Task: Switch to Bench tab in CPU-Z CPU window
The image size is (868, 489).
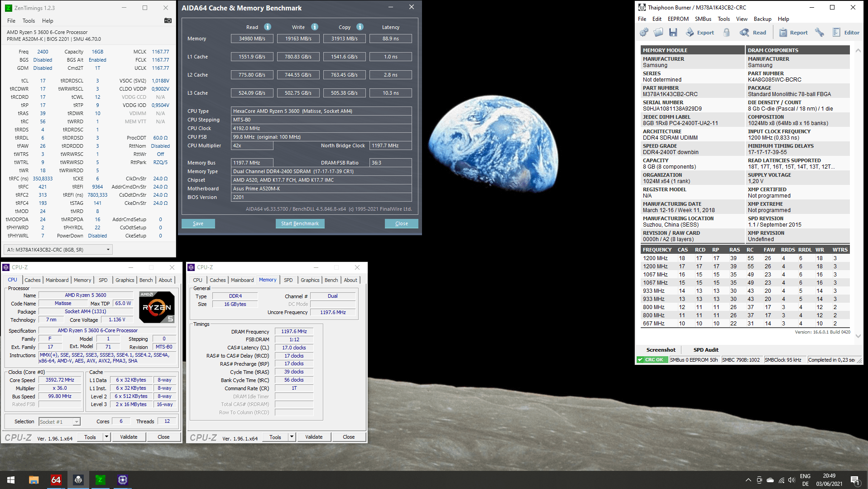Action: [146, 280]
